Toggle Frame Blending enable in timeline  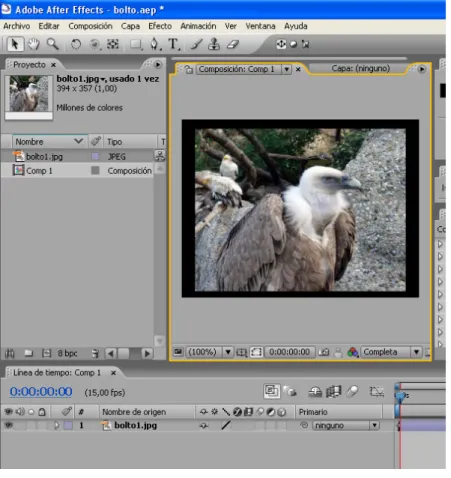click(334, 392)
